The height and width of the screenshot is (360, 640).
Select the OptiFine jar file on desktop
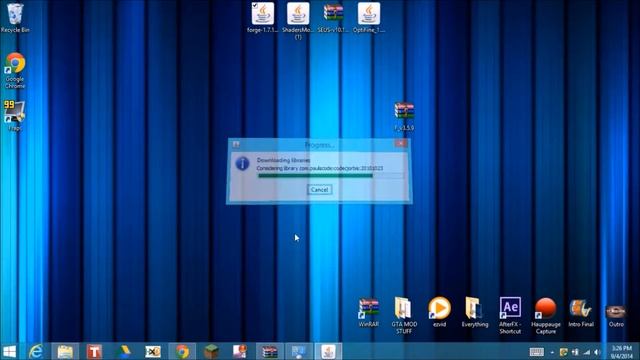[x=369, y=18]
